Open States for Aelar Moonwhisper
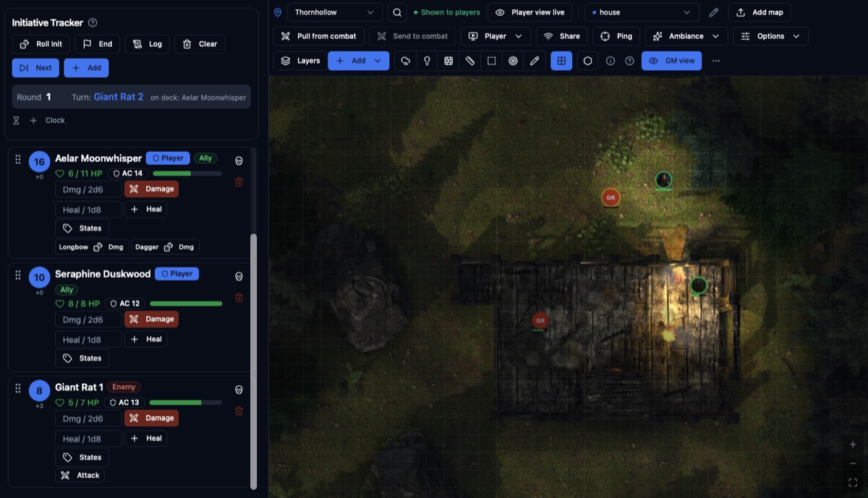The image size is (868, 498). tap(82, 228)
